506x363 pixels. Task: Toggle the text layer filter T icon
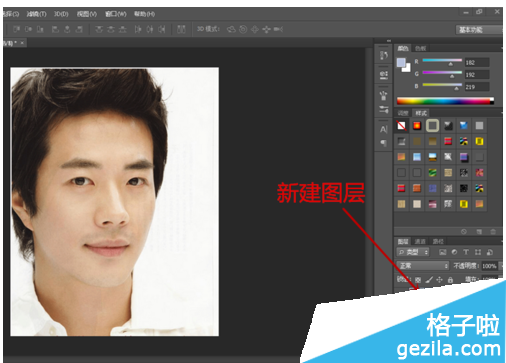point(466,252)
